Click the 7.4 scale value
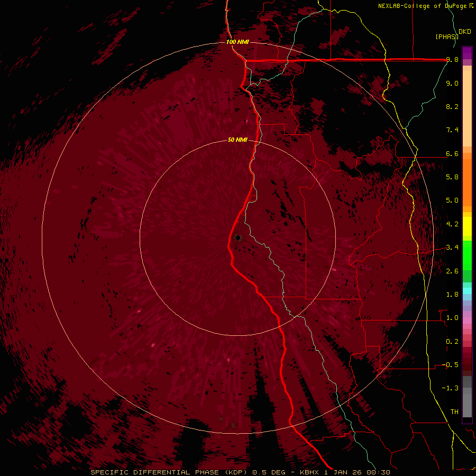Screen dimensions: 476x476 (452, 130)
